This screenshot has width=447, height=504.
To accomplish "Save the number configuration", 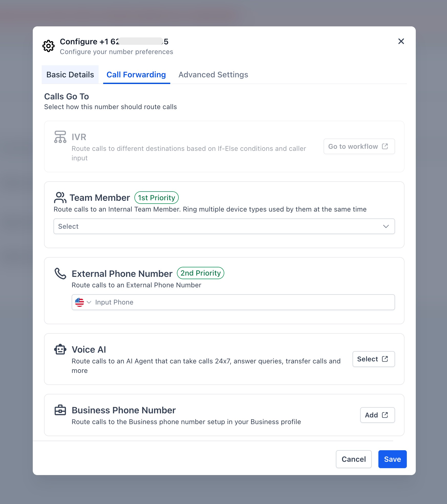I will [x=392, y=459].
